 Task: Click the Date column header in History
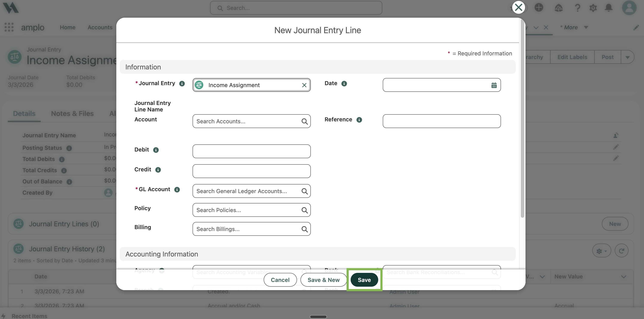pyautogui.click(x=41, y=277)
